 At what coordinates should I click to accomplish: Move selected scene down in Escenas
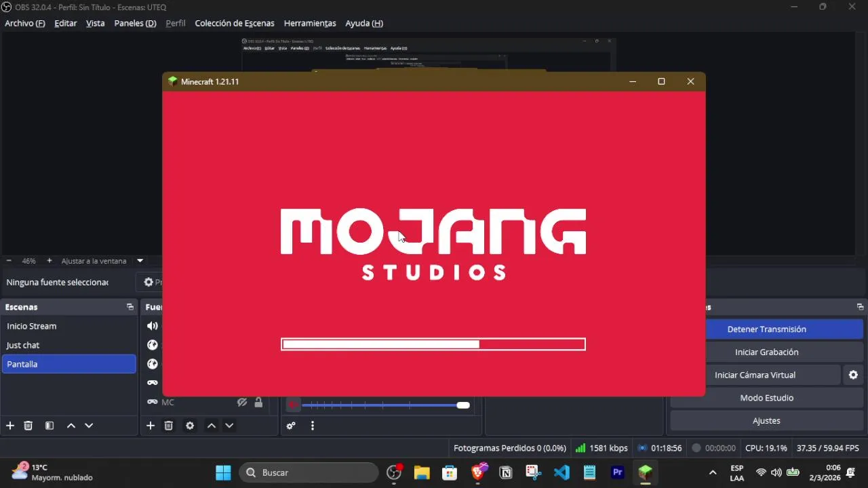89,426
